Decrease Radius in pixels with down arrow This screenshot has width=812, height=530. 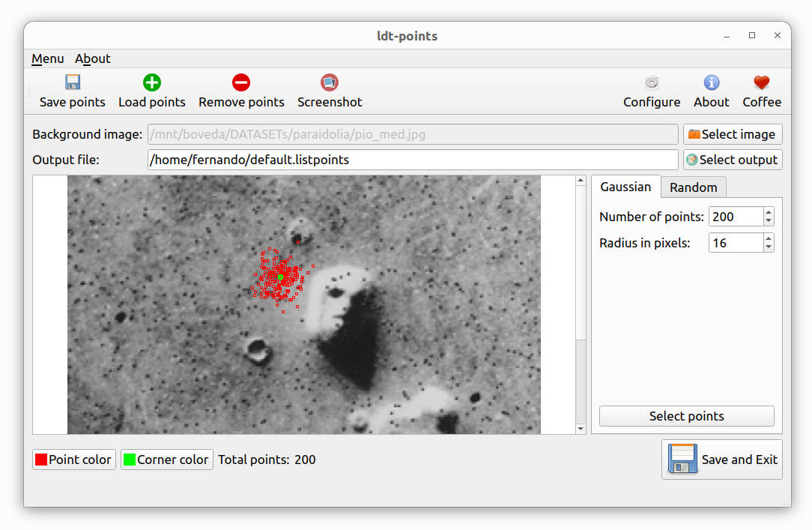tap(769, 247)
